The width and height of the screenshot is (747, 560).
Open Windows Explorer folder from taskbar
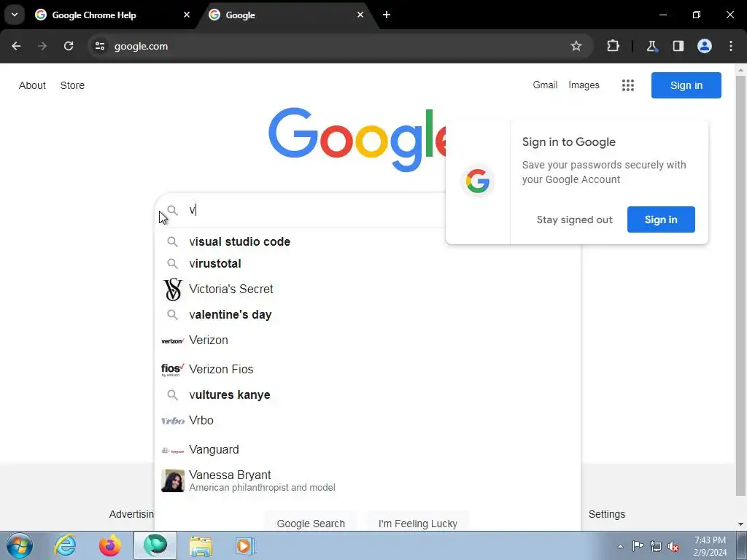[201, 545]
